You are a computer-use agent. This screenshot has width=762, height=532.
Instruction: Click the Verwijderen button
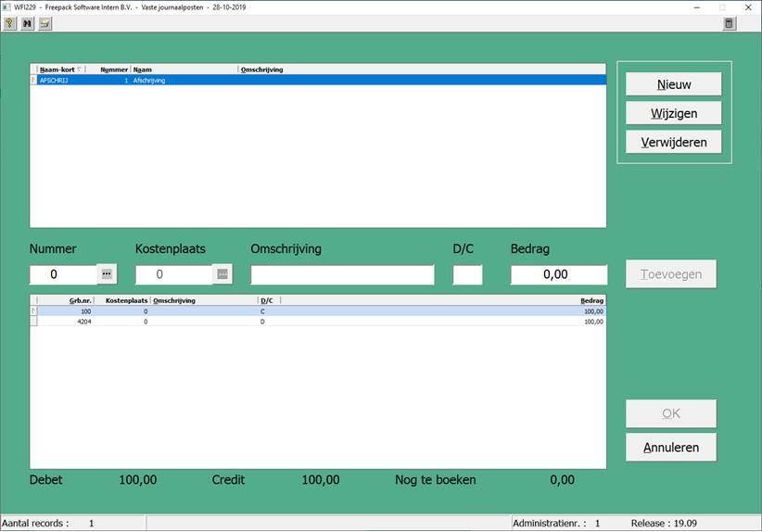(x=674, y=142)
